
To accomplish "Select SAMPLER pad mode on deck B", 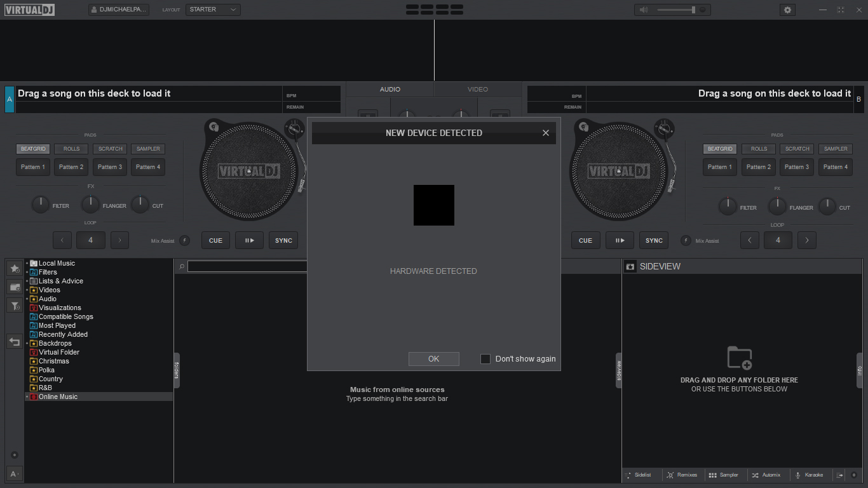I will tap(836, 149).
